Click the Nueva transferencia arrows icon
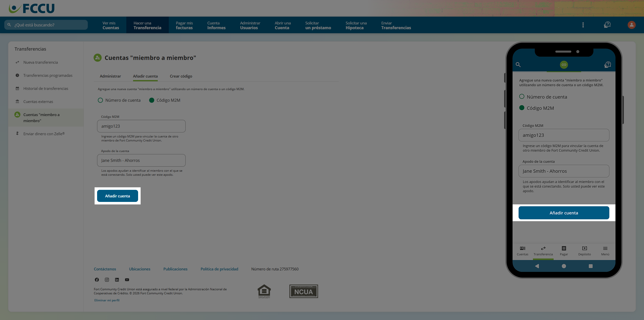644x320 pixels. [17, 62]
